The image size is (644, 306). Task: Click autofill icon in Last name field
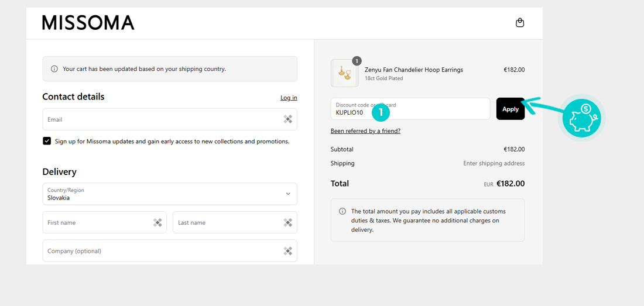click(x=288, y=223)
